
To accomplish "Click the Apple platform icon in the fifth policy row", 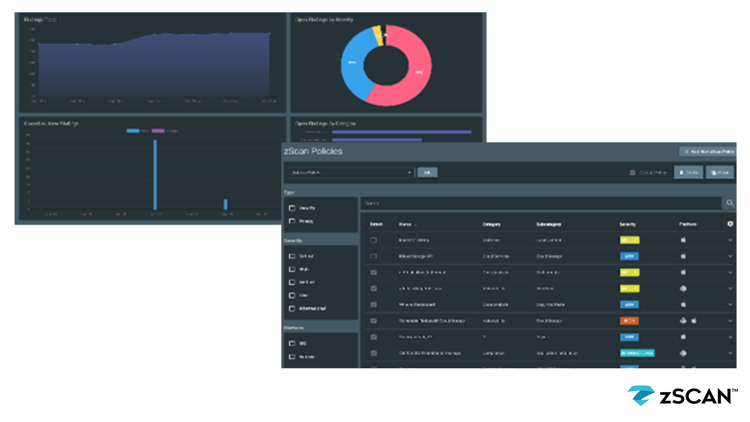I will point(683,304).
